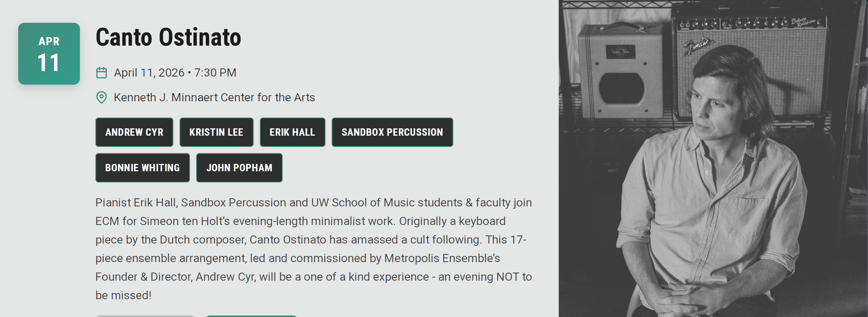Click the location pin icon
Image resolution: width=868 pixels, height=317 pixels.
(x=102, y=97)
